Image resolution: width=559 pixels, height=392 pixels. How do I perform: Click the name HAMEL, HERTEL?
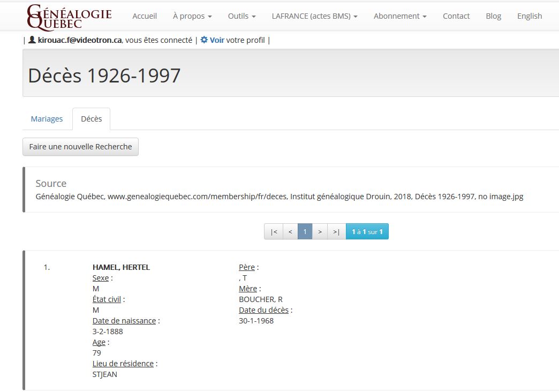tap(121, 267)
